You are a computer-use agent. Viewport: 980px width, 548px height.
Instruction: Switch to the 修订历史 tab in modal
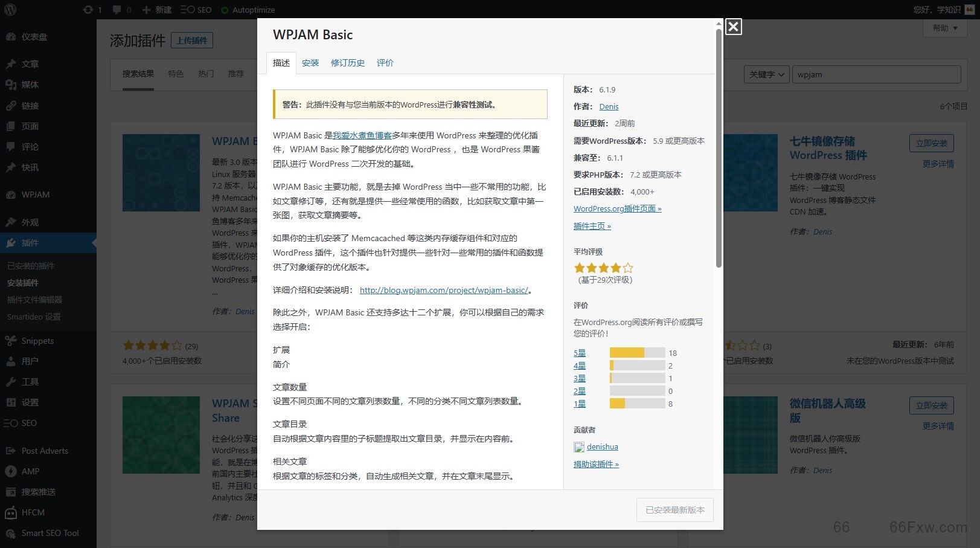[x=348, y=62]
